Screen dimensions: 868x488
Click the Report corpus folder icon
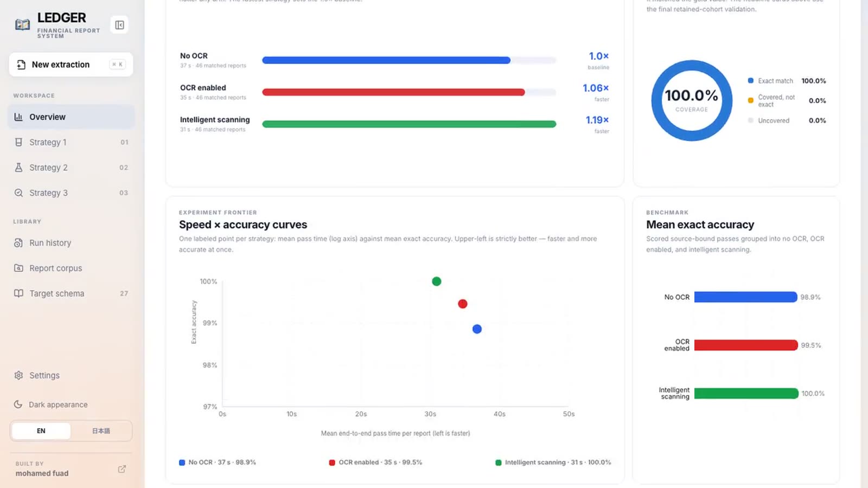click(x=18, y=268)
